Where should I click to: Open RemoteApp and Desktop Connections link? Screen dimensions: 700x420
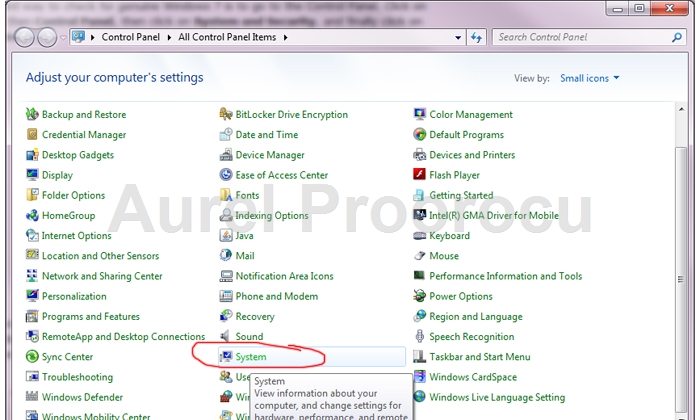click(x=123, y=337)
